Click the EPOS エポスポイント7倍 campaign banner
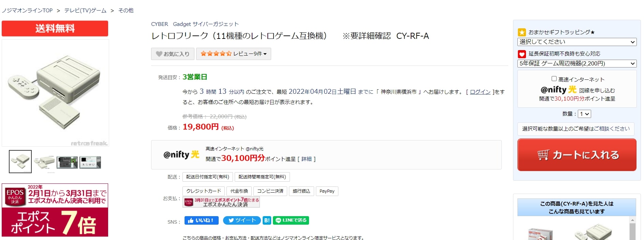Image resolution: width=644 pixels, height=240 pixels. coord(55,210)
